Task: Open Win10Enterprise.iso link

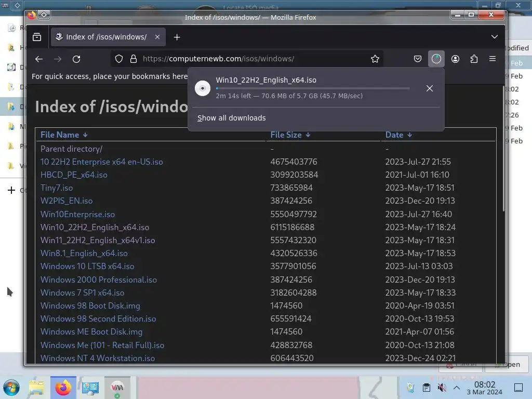Action: click(x=78, y=215)
